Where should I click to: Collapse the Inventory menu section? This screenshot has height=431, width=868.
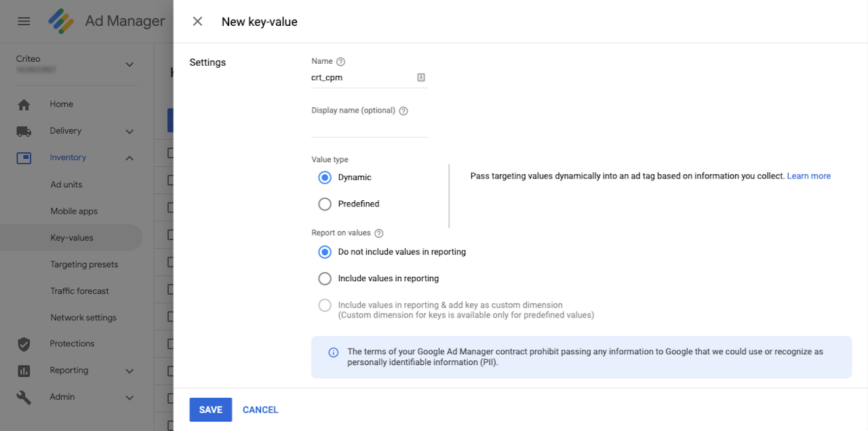point(130,158)
